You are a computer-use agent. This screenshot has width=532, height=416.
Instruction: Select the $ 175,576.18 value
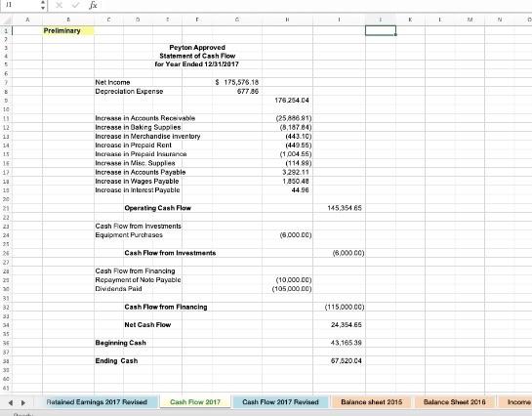pos(237,82)
